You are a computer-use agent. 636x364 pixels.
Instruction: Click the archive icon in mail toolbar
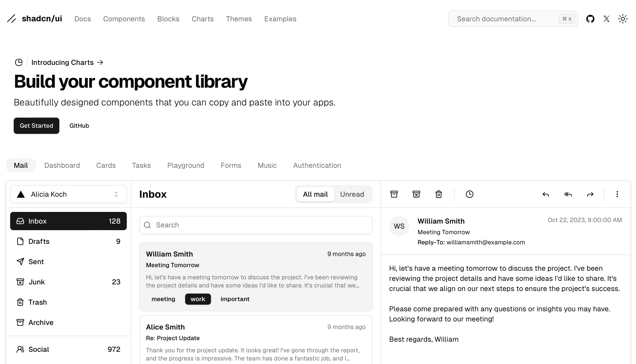pyautogui.click(x=394, y=194)
